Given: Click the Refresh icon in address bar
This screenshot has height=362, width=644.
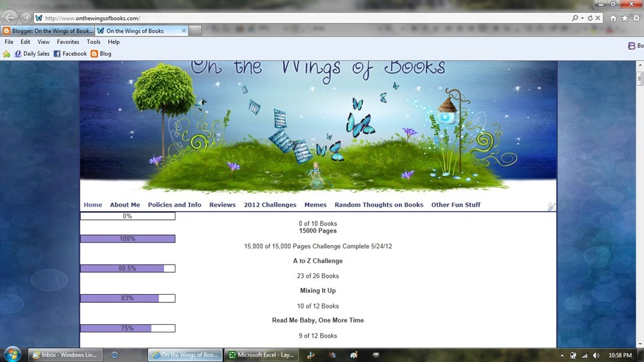Looking at the screenshot, I should (x=590, y=18).
